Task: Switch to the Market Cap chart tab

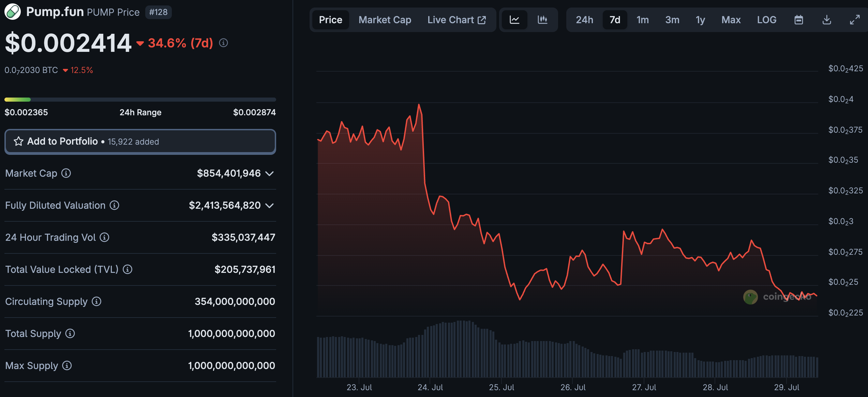Action: [x=385, y=20]
